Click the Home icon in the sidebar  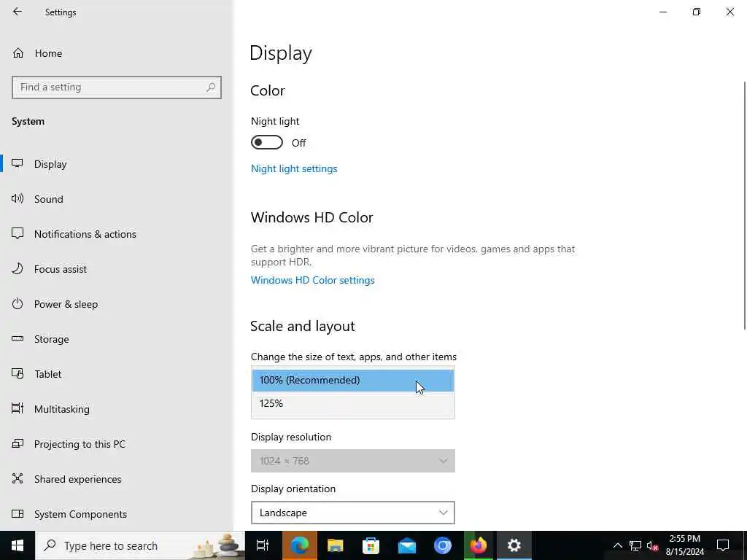pyautogui.click(x=18, y=53)
